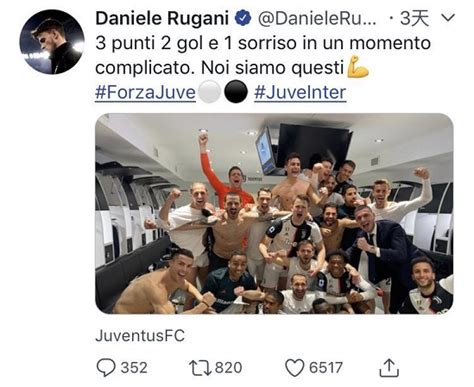This screenshot has width=474, height=387.
Task: Click the flexed bicep emoji
Action: (x=358, y=67)
